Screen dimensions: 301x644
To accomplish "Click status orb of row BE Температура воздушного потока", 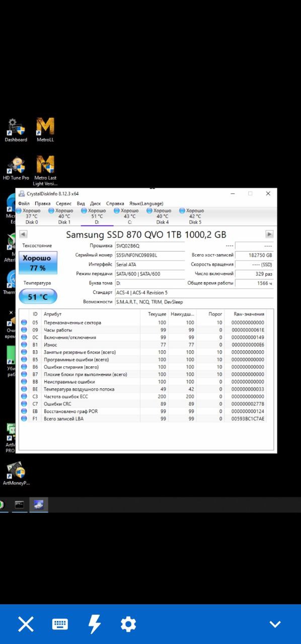I will pyautogui.click(x=24, y=389).
